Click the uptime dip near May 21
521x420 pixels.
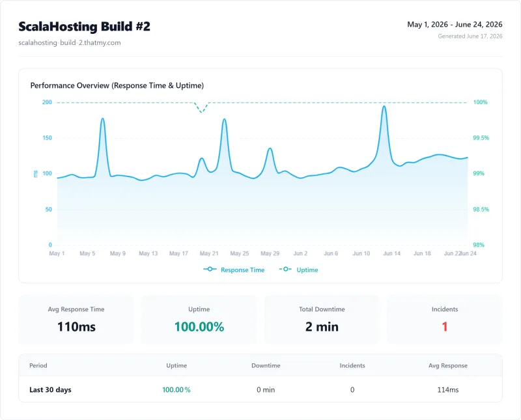click(x=202, y=112)
